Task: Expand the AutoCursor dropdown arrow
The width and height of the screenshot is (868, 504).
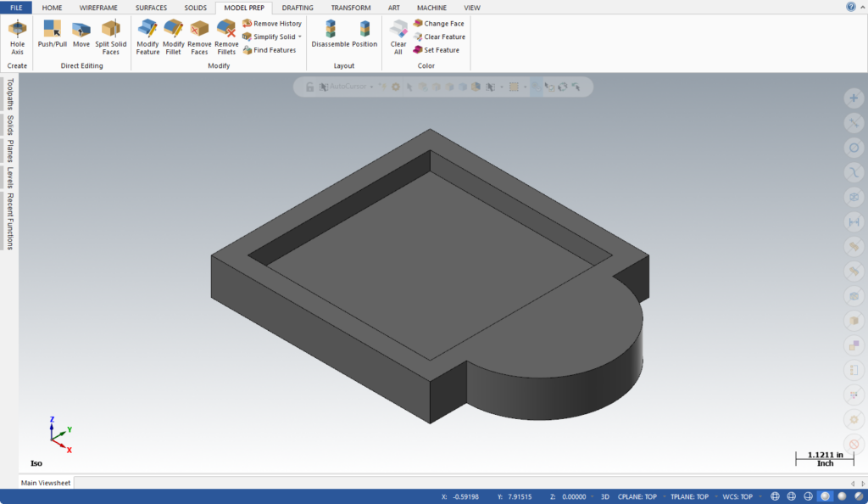Action: click(371, 87)
